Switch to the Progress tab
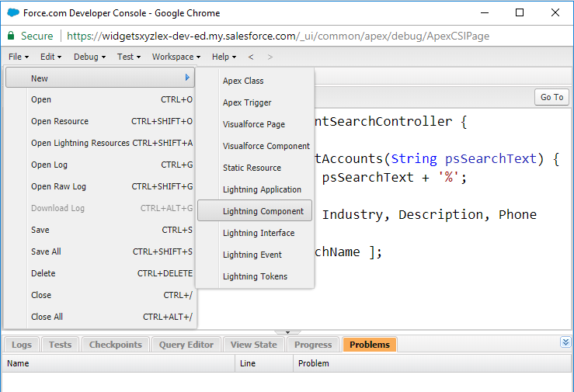The image size is (574, 392). coord(313,345)
